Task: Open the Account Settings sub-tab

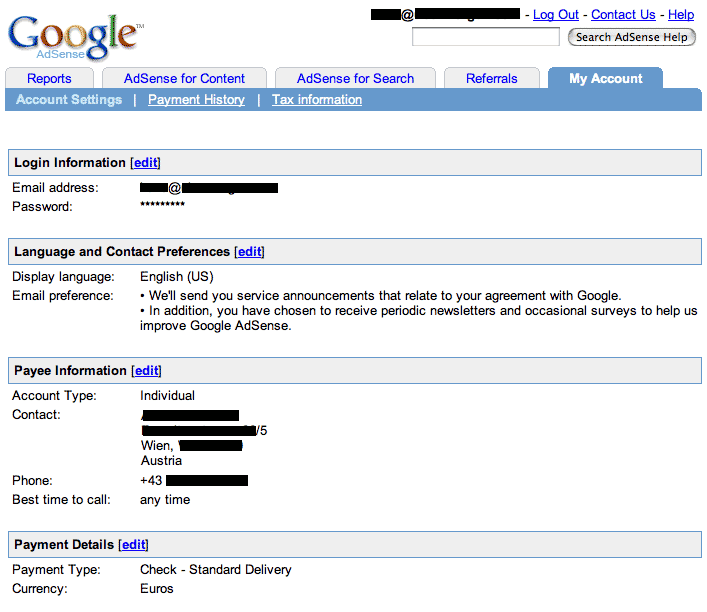Action: (69, 100)
